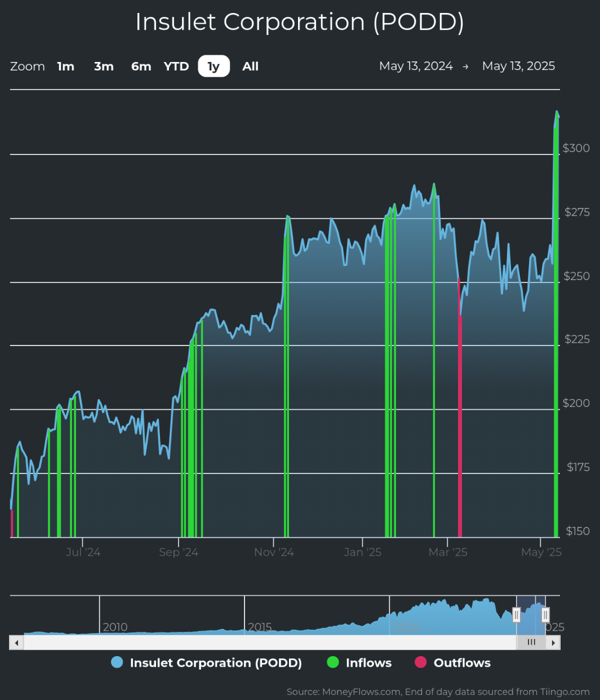This screenshot has width=600, height=700.
Task: Click the $150 price axis label
Action: pos(578,531)
